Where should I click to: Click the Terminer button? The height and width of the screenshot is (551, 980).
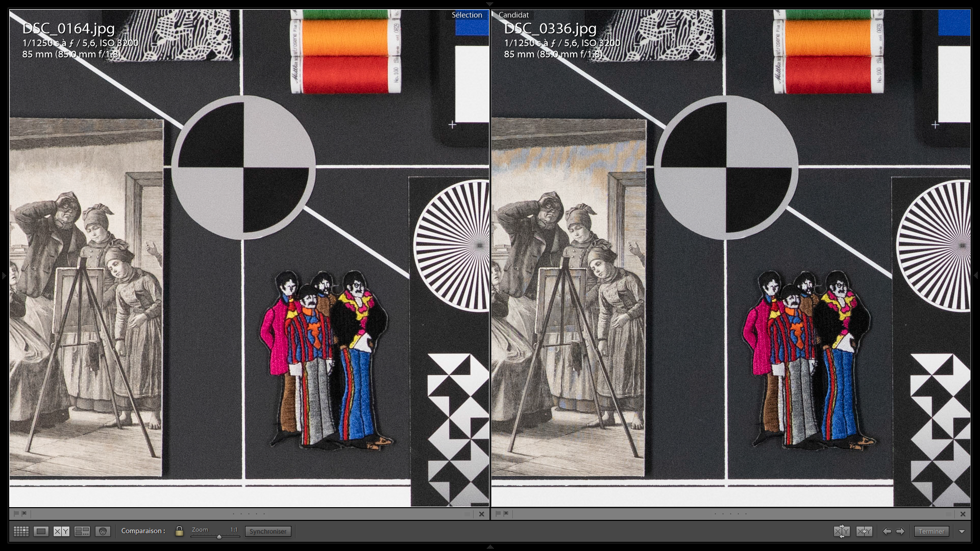click(x=932, y=531)
